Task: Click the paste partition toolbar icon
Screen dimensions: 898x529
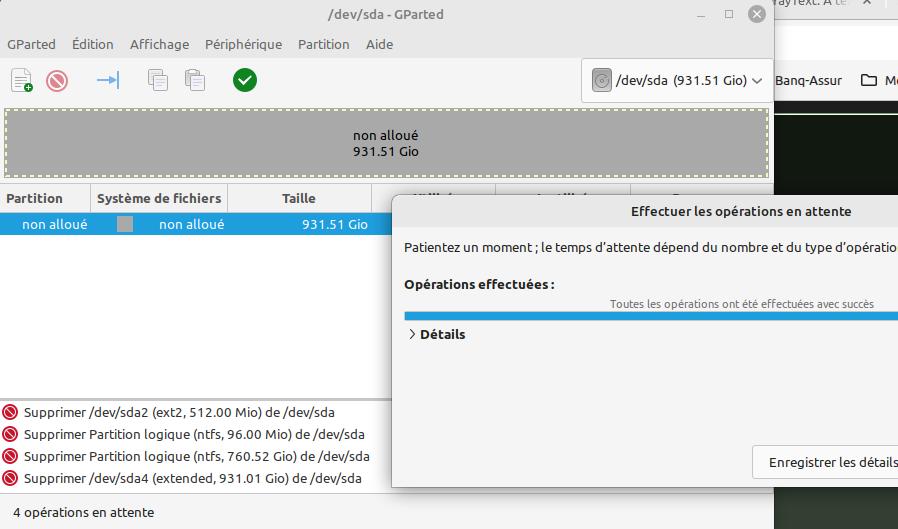Action: click(195, 80)
